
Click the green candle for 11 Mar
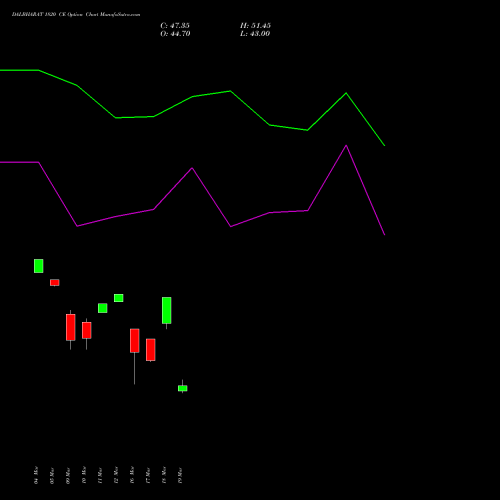[x=103, y=308]
